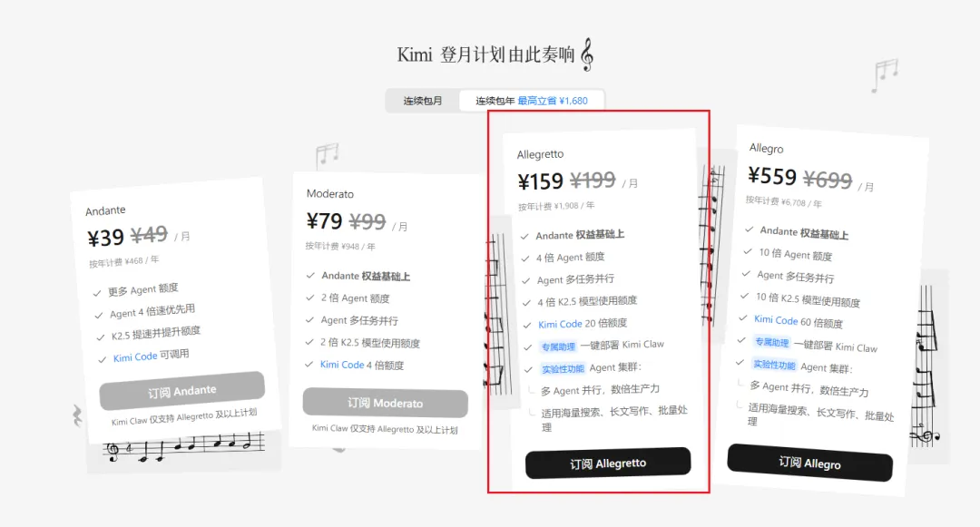980x527 pixels.
Task: Click 最高立省 ¥1,680 savings label
Action: point(553,101)
